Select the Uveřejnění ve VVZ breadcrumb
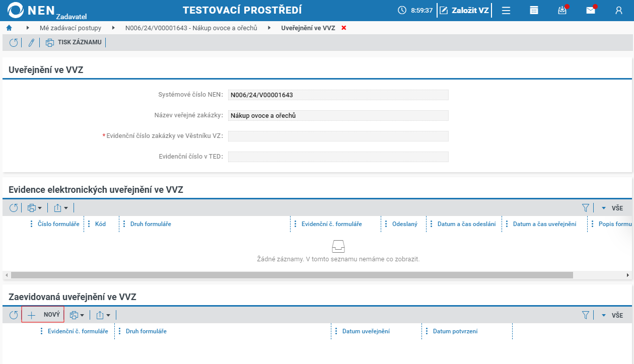 point(308,28)
